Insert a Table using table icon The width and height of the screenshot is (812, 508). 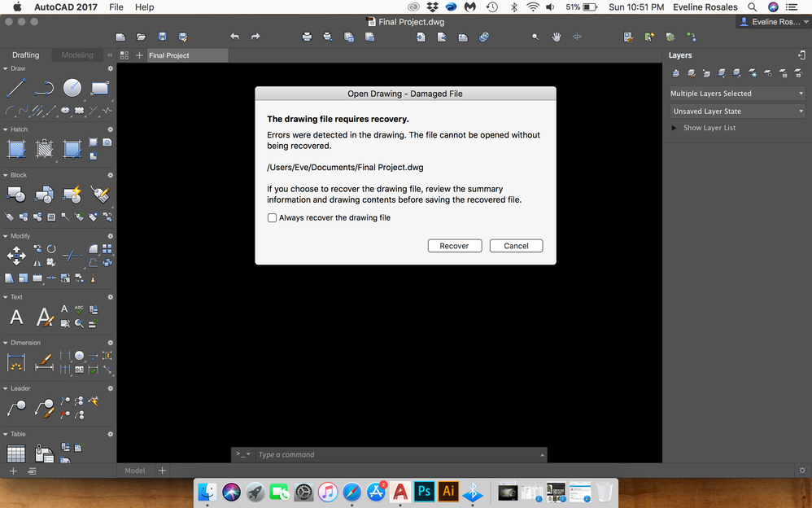point(16,453)
